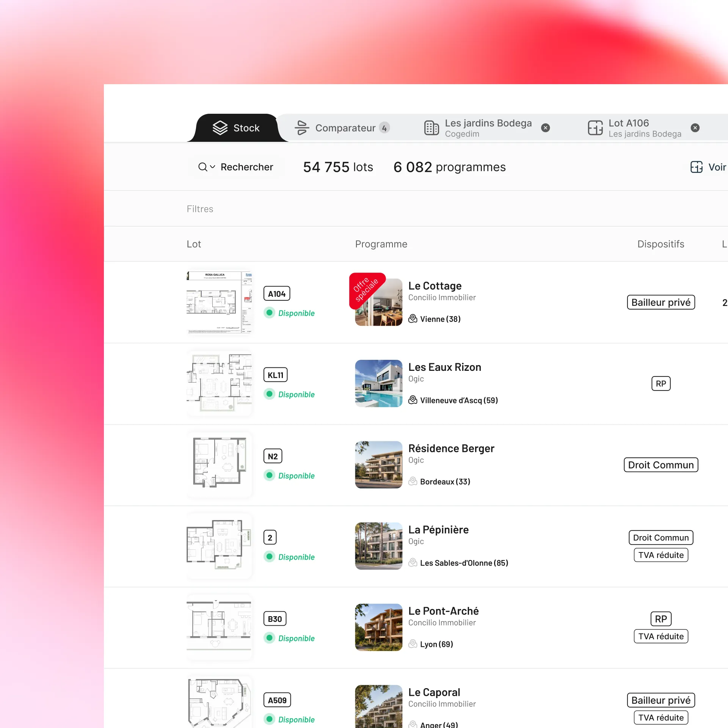The height and width of the screenshot is (728, 728).
Task: Click the floor plan icon of Lot A106
Action: [595, 128]
